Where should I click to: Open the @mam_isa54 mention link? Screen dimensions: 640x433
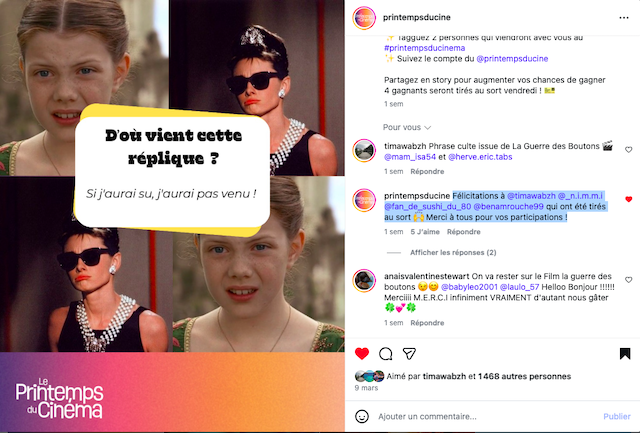(410, 157)
